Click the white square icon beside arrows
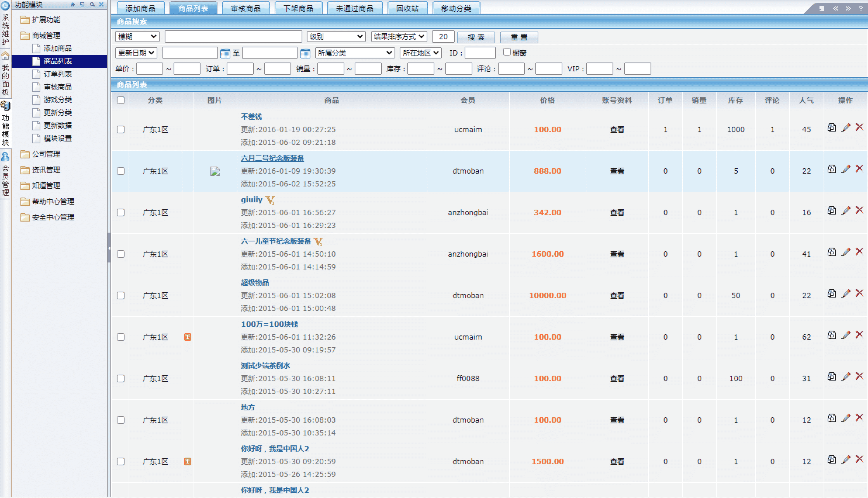The width and height of the screenshot is (868, 498). 822,8
